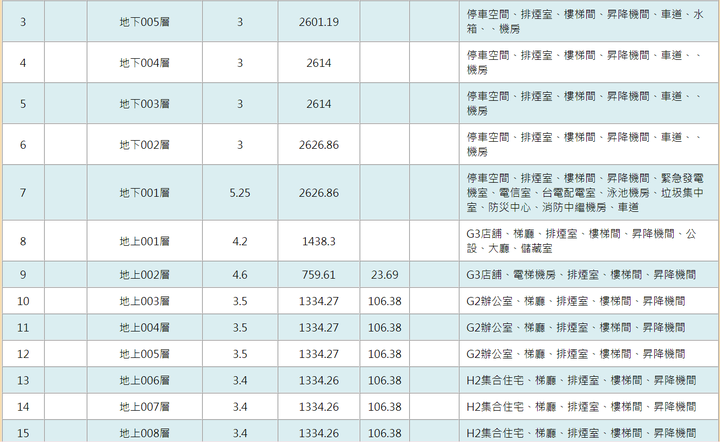Click the usage text starting 停車空間 in row 4
This screenshot has width=720, height=442.
[584, 62]
